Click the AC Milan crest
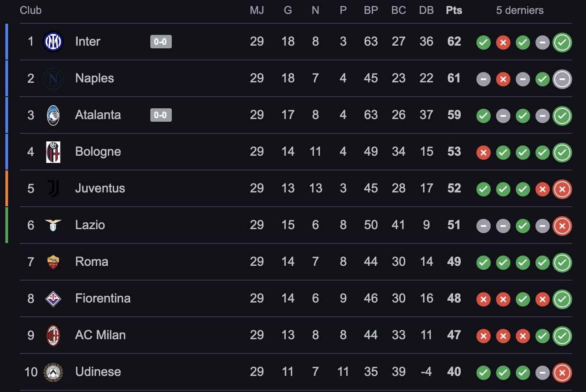586x392 pixels. 53,335
